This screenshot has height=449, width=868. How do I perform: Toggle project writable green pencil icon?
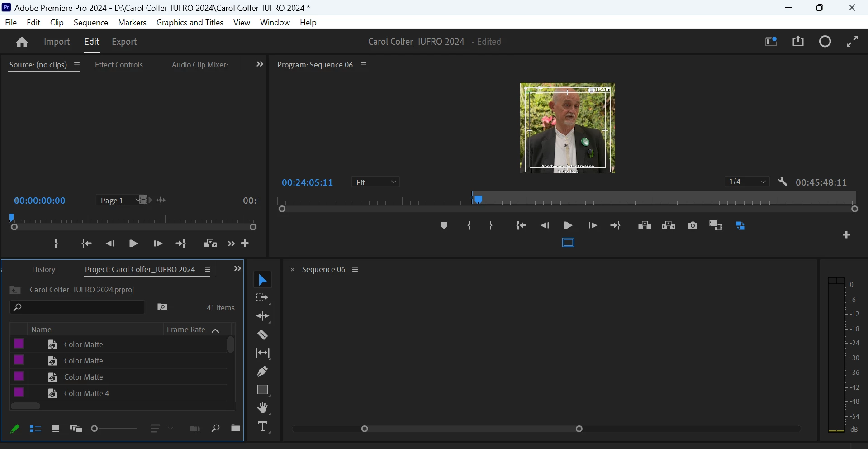[x=15, y=429]
